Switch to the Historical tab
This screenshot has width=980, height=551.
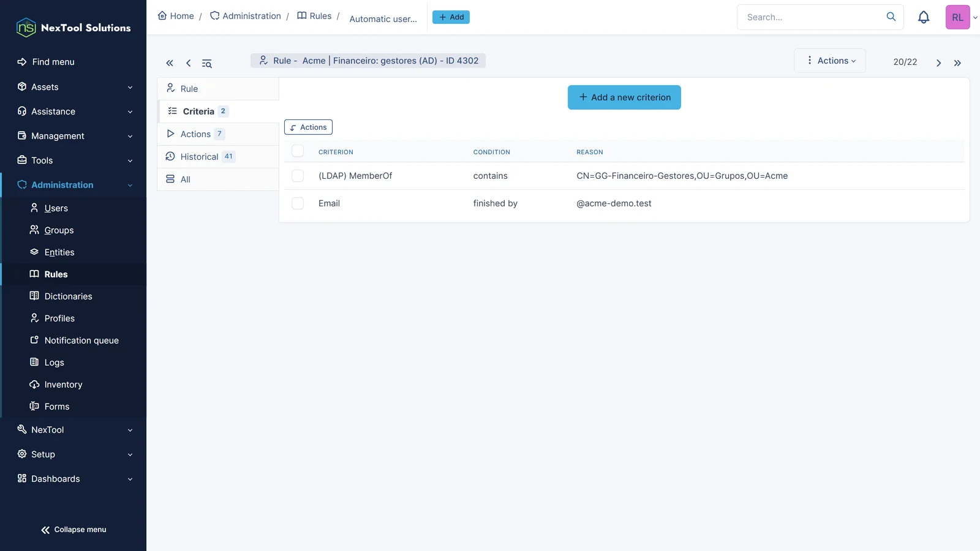(x=218, y=157)
